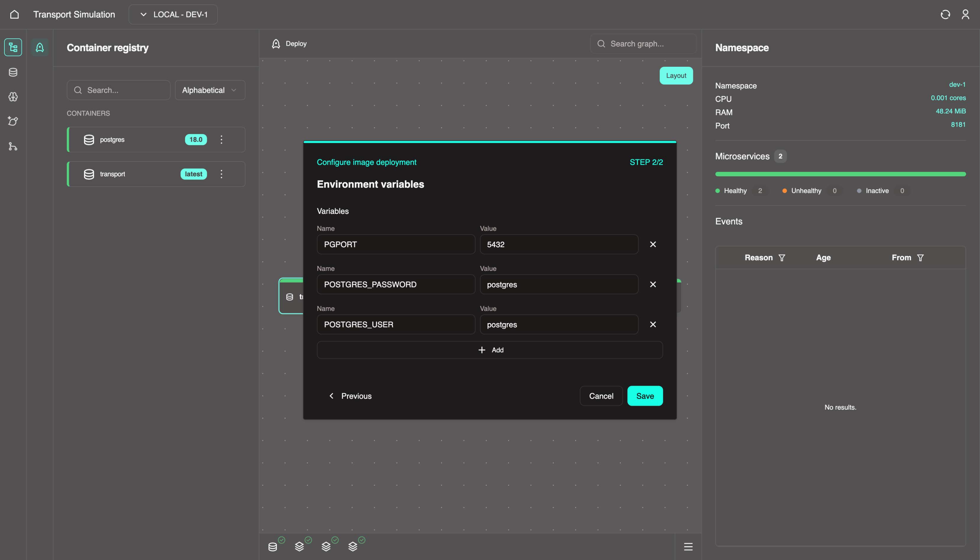The height and width of the screenshot is (560, 980).
Task: Click the third layers status icon in bottom bar
Action: point(353,546)
